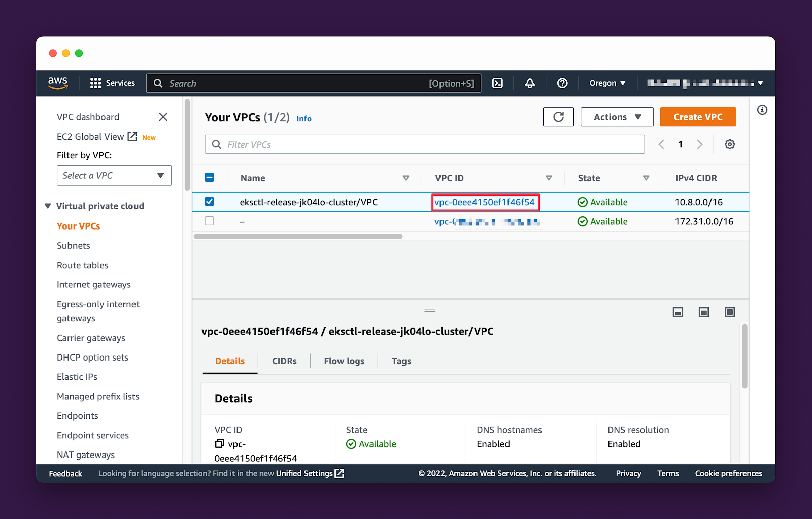Open the notifications bell
The image size is (812, 519).
pos(530,83)
